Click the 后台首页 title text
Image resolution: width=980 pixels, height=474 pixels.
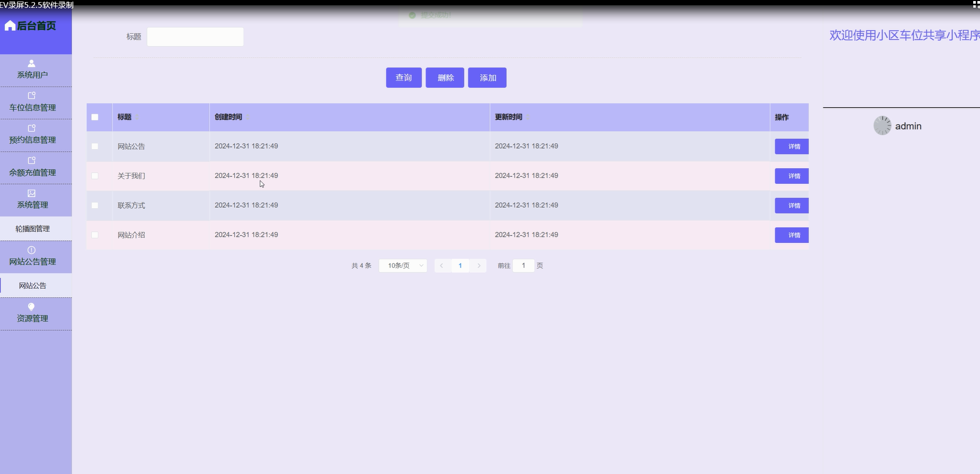(37, 26)
